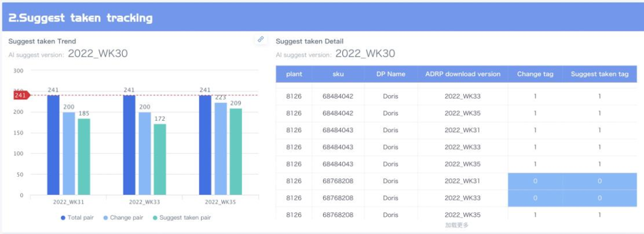Screen dimensions: 644x234
Task: Select the 2022_WK31 Total pair bar
Action: click(x=54, y=145)
